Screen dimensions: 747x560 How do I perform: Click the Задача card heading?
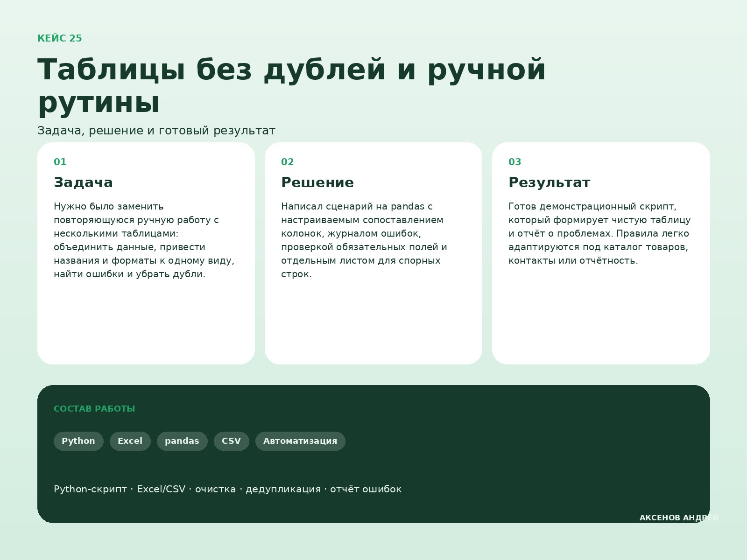84,182
